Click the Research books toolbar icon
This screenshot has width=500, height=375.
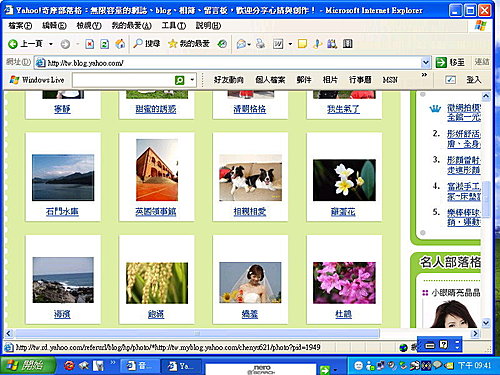(x=332, y=44)
